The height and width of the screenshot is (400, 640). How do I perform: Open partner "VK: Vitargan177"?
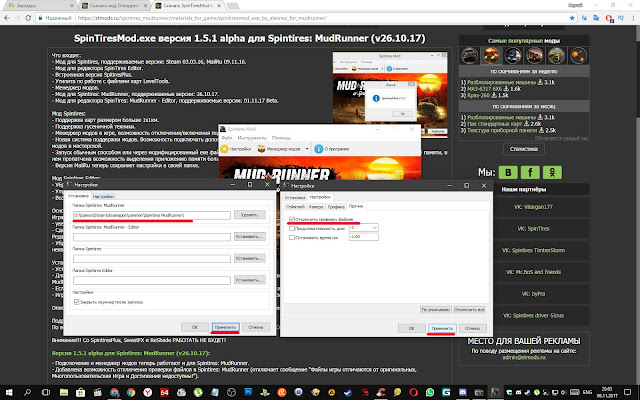(533, 207)
